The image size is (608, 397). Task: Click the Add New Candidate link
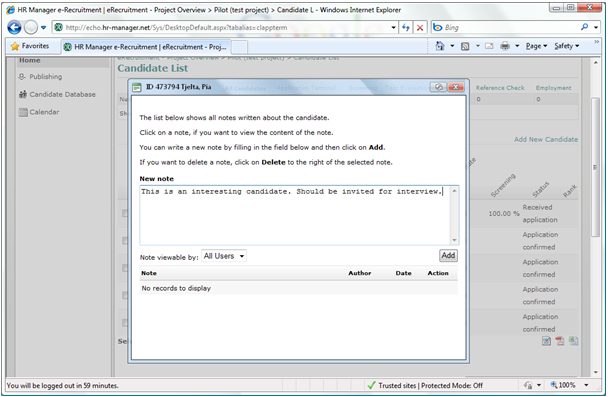pos(546,139)
